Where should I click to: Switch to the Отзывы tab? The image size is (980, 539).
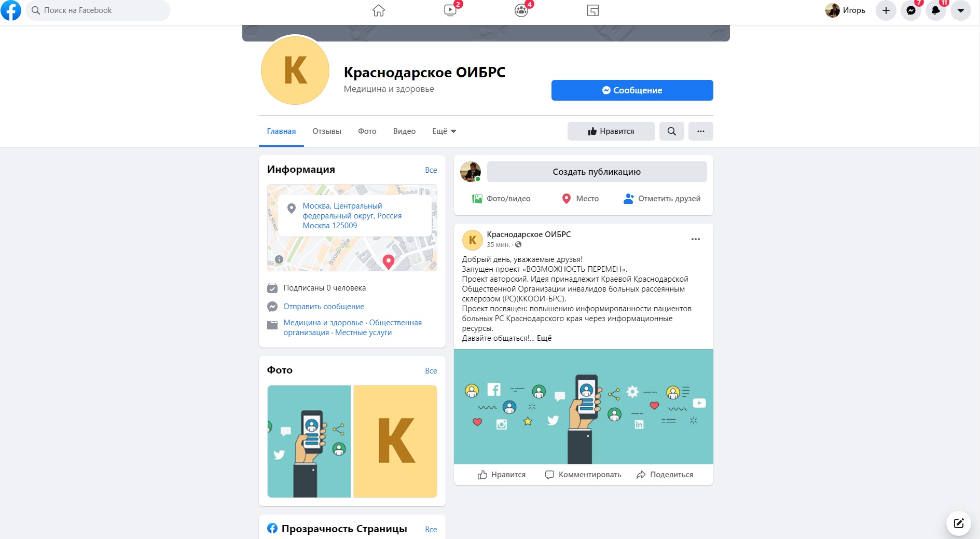tap(327, 131)
